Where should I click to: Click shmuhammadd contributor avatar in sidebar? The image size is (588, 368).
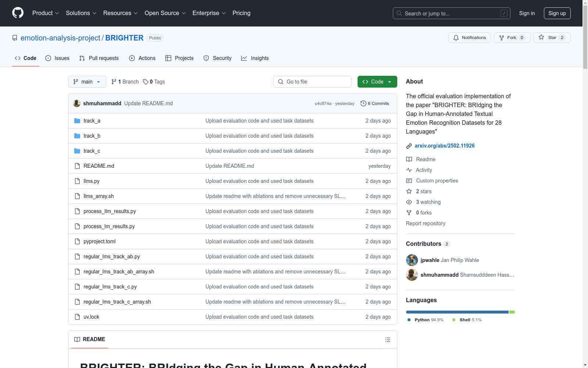point(412,275)
